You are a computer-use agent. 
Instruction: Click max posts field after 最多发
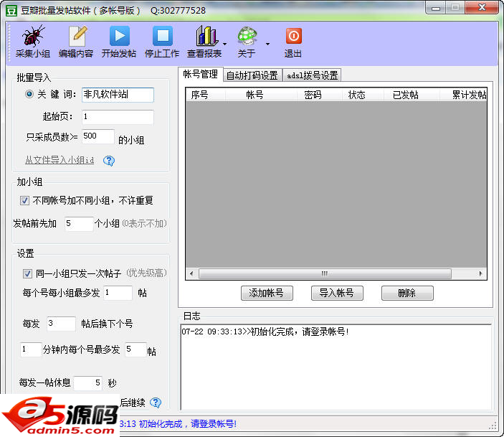pos(135,349)
